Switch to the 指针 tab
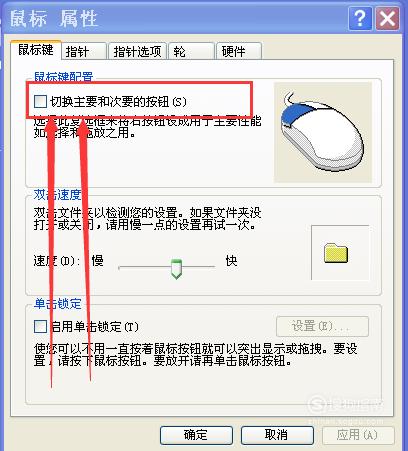 tap(84, 52)
